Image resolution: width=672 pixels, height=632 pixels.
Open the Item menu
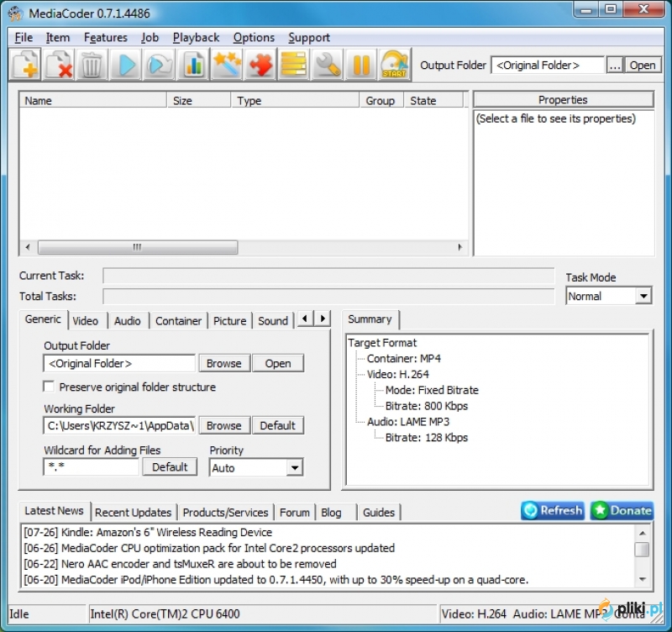[58, 38]
